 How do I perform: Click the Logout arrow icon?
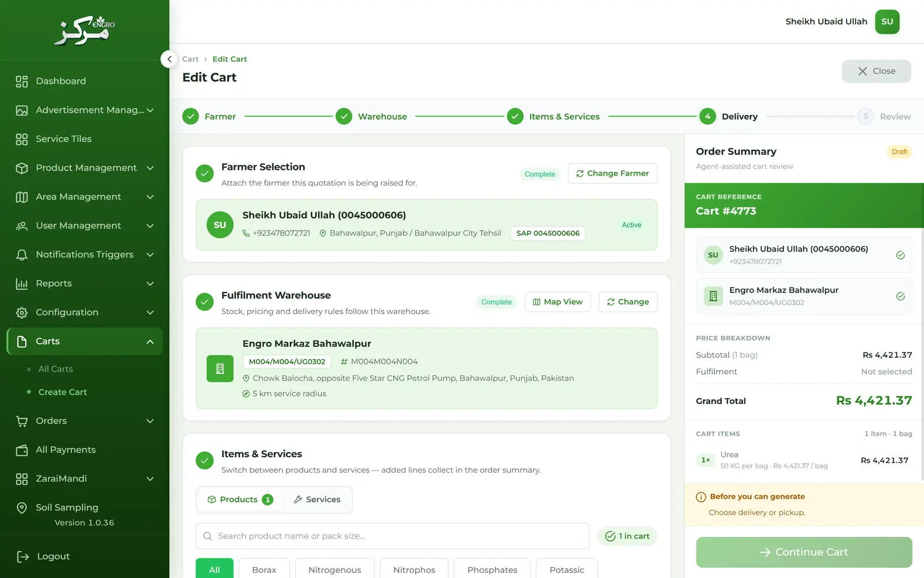pyautogui.click(x=23, y=557)
